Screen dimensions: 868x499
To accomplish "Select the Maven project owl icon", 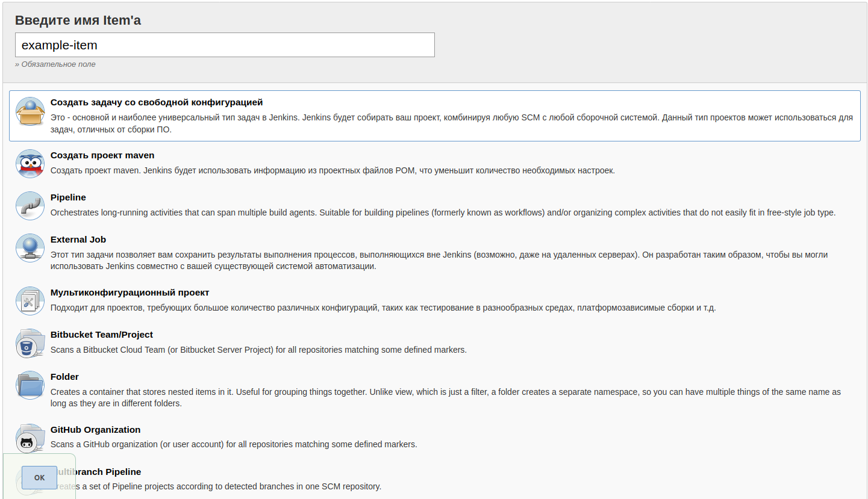I will pos(30,164).
